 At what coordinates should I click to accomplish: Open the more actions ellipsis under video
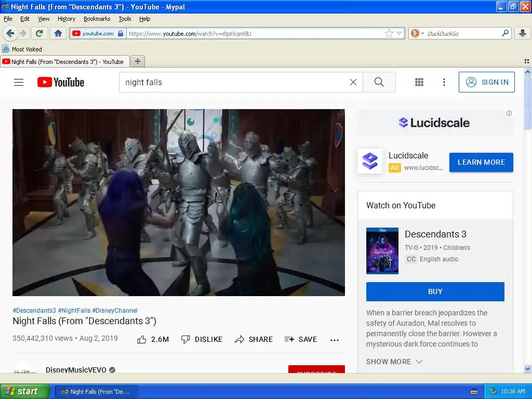pos(335,340)
